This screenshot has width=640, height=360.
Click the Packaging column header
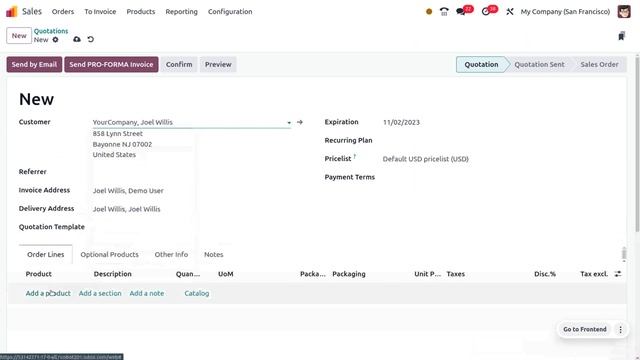click(x=349, y=274)
